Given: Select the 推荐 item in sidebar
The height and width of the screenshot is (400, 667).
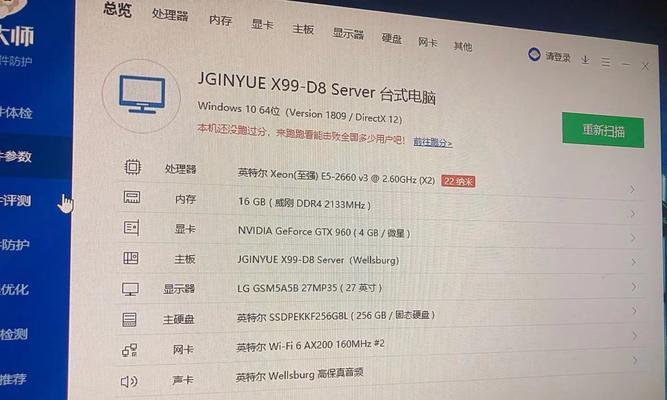Looking at the screenshot, I should 13,379.
